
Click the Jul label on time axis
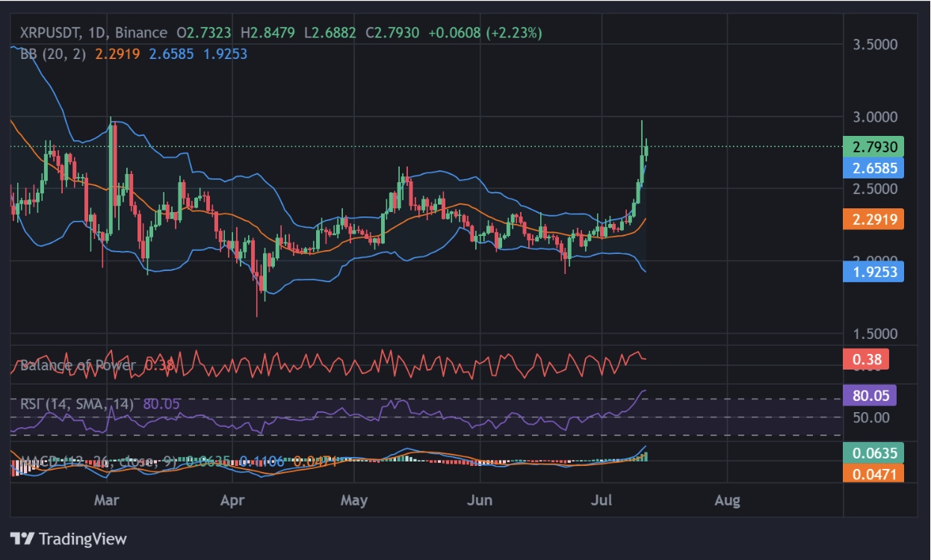603,500
